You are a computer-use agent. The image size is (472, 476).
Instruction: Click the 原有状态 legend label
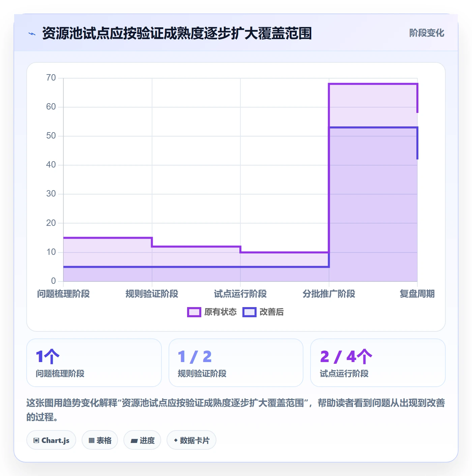(220, 312)
